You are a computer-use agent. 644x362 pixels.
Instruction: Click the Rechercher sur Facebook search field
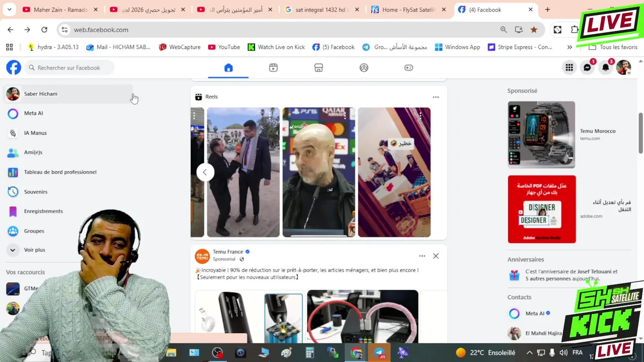(x=69, y=67)
